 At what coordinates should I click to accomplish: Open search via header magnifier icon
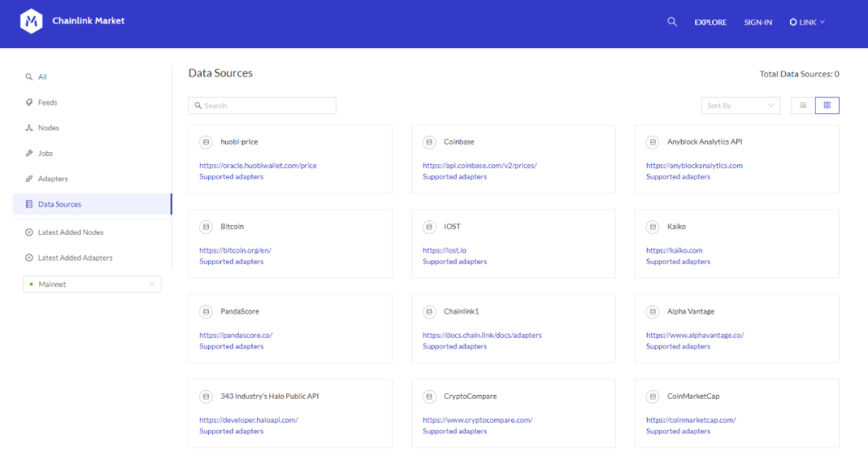pos(672,22)
